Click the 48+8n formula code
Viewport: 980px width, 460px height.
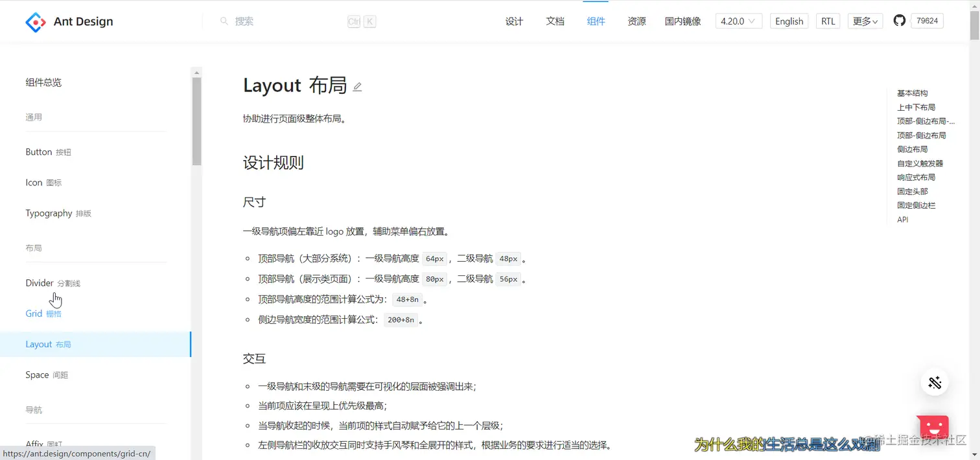[x=408, y=299]
